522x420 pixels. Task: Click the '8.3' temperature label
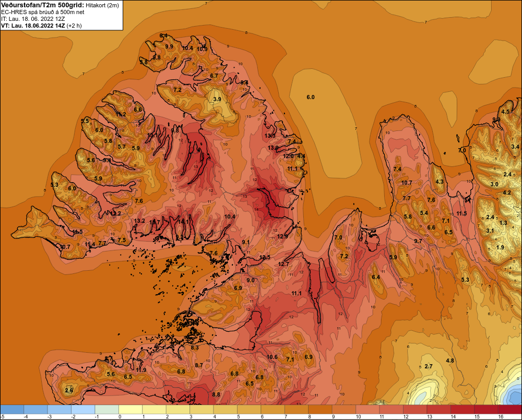tap(195, 348)
